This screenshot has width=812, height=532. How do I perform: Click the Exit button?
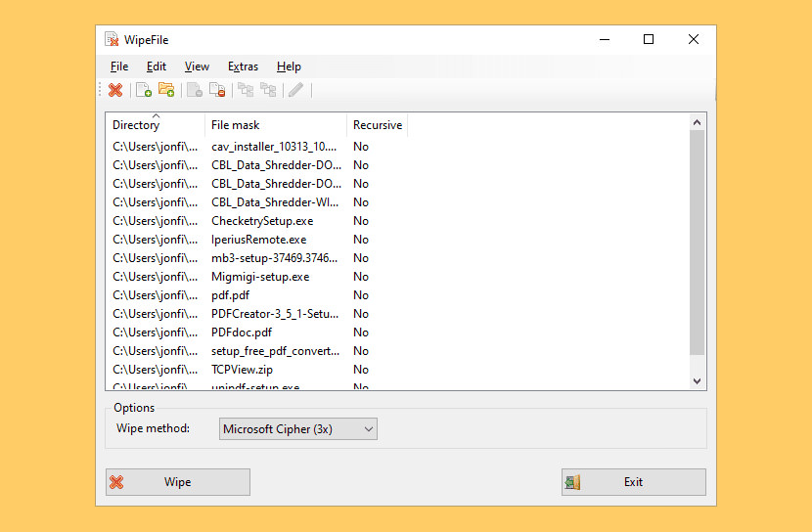tap(633, 482)
